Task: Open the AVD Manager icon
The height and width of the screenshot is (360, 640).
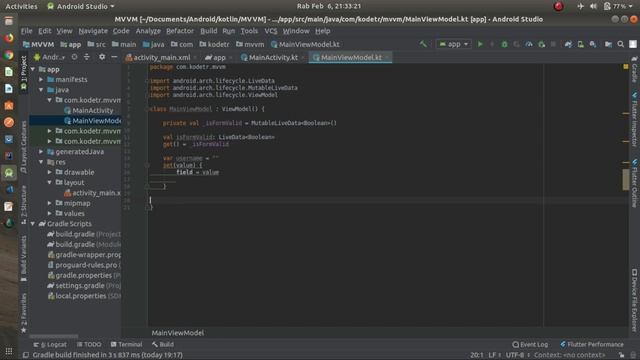Action: [x=580, y=44]
